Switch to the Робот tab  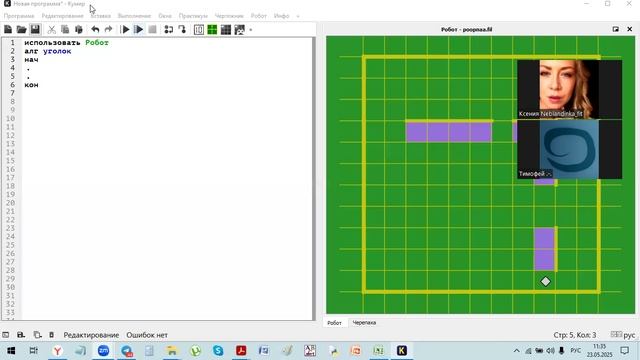(334, 322)
